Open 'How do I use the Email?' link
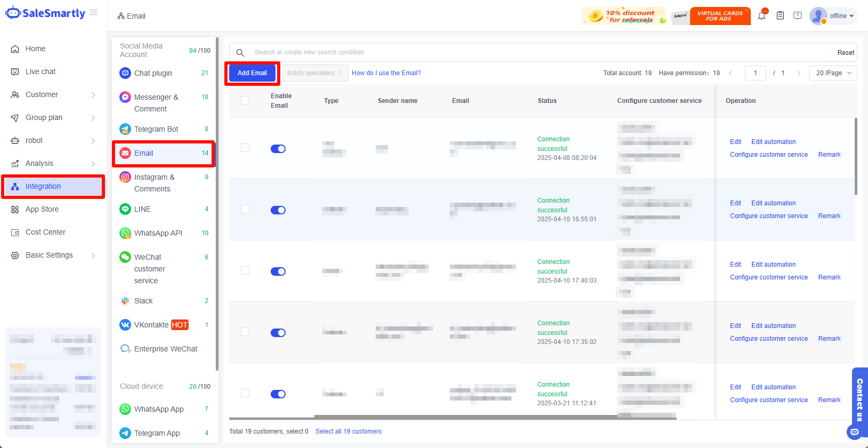The height and width of the screenshot is (448, 868). click(x=386, y=73)
